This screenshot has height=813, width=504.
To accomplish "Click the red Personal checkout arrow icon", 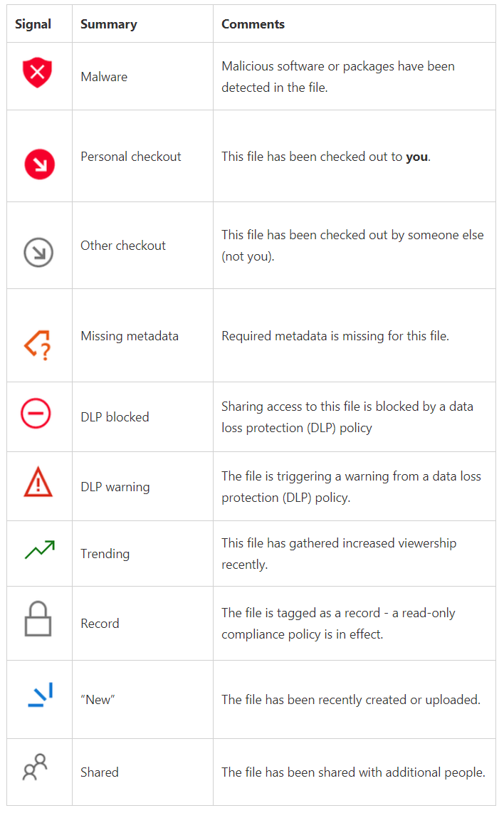I will click(39, 164).
